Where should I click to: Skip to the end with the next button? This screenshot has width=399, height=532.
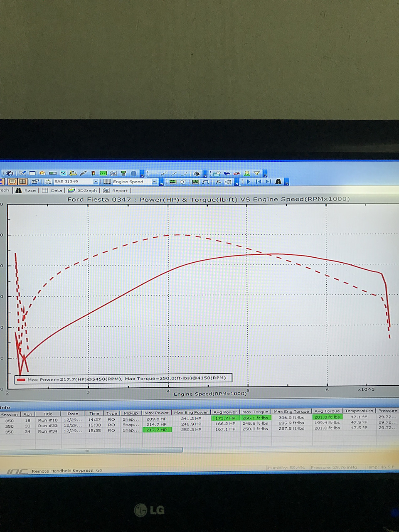click(268, 182)
